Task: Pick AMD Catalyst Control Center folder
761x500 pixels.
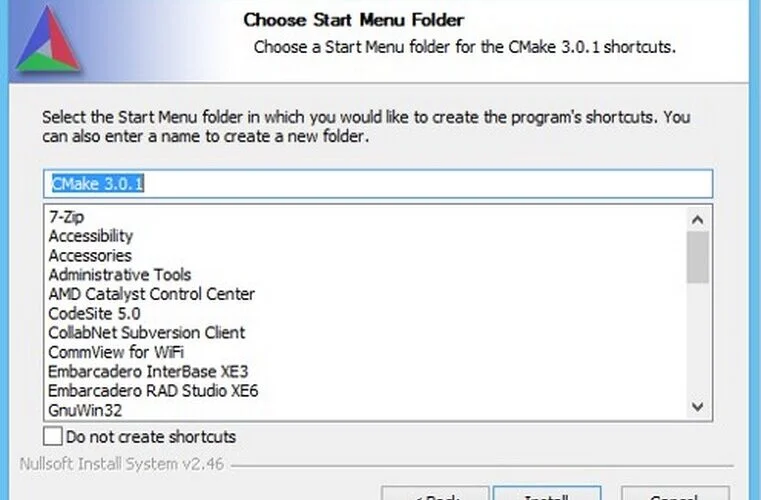Action: point(151,294)
